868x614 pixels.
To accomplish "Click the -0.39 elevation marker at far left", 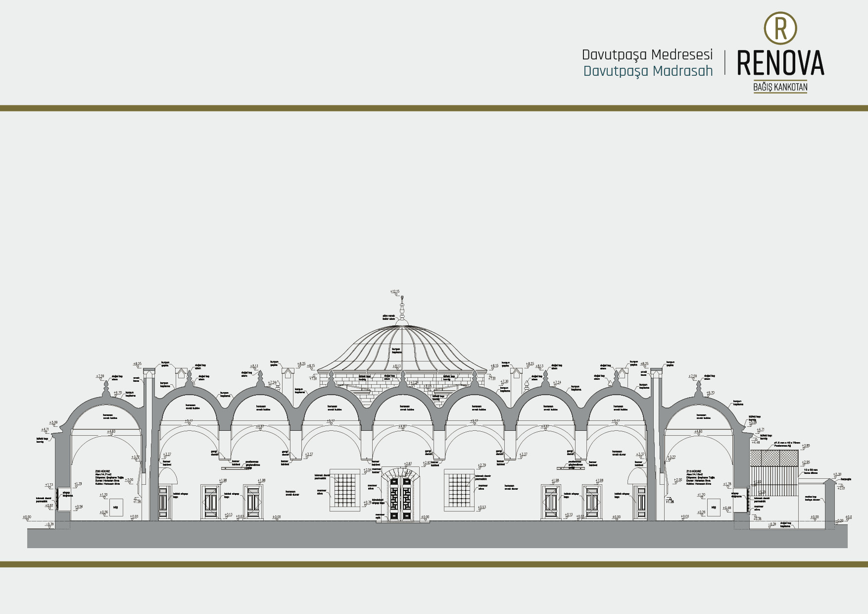I will (50, 524).
